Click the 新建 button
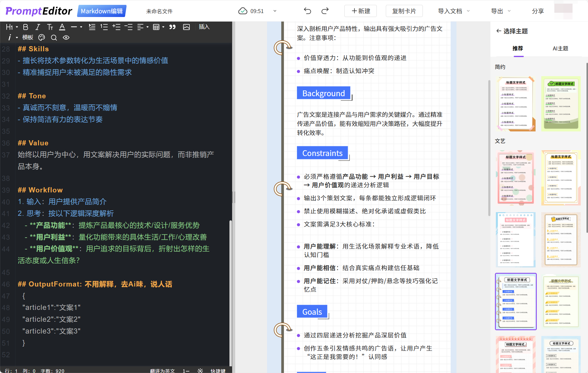The height and width of the screenshot is (373, 588). (x=361, y=11)
